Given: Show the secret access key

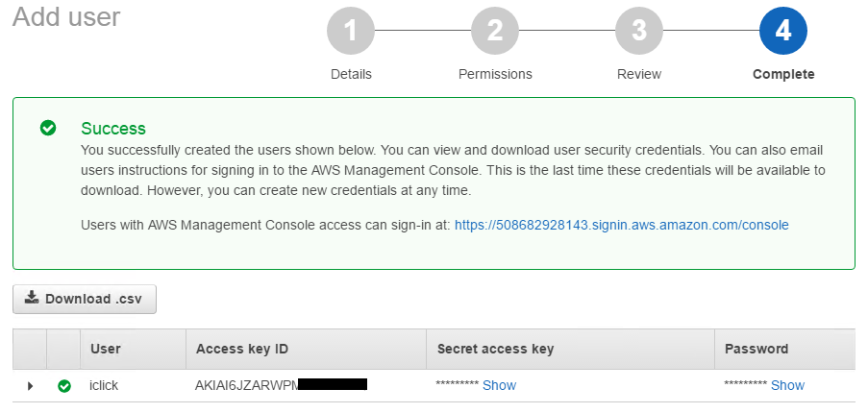Looking at the screenshot, I should click(499, 385).
